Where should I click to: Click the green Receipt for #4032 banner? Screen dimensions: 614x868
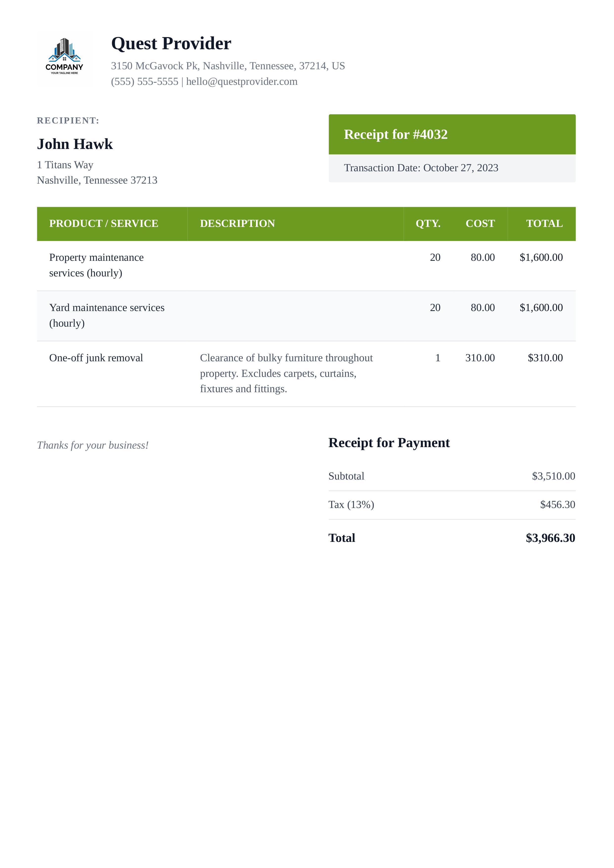click(452, 134)
